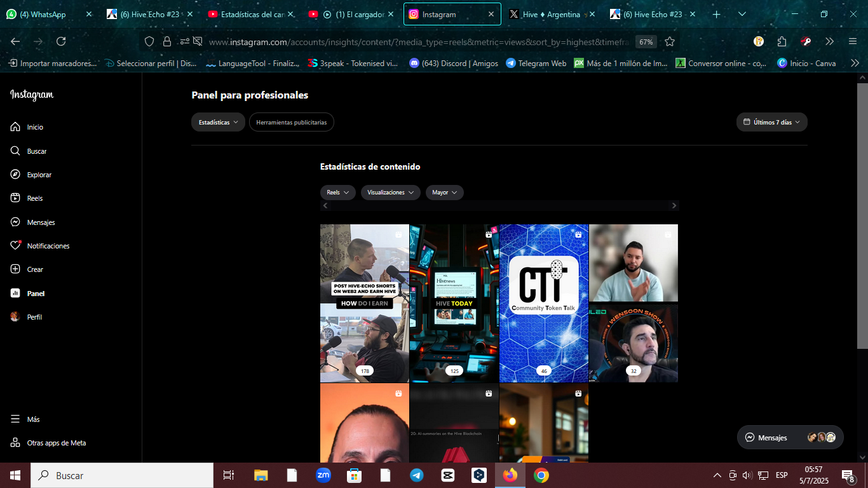This screenshot has height=488, width=868.
Task: Expand the Mayor sort order filter
Action: (x=445, y=193)
